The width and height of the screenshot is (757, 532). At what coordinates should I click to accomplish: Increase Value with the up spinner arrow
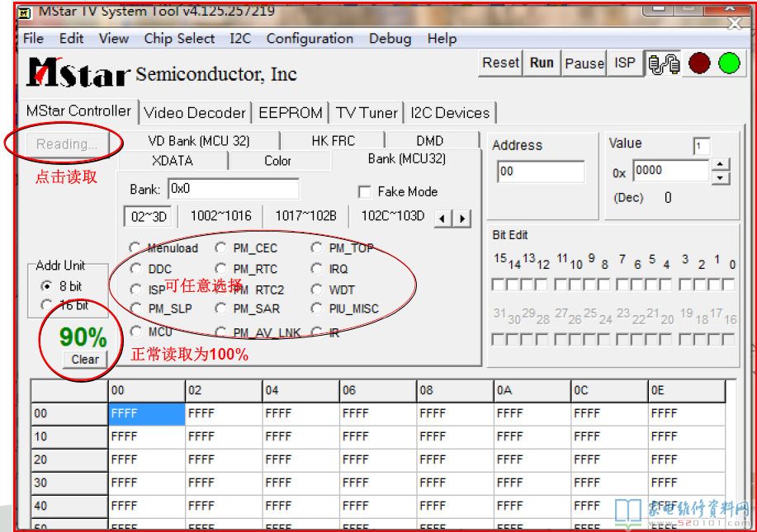(x=721, y=165)
